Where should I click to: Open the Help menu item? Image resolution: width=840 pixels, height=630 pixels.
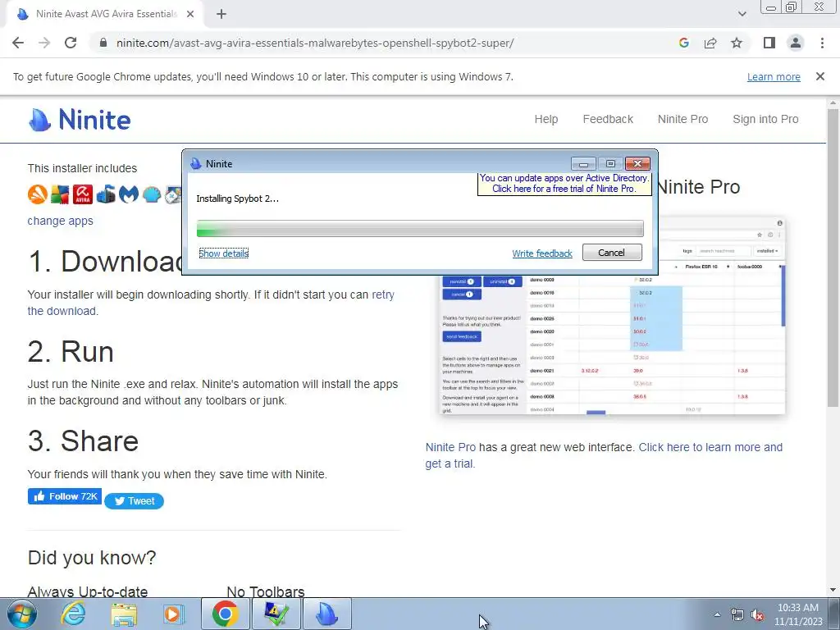546,119
